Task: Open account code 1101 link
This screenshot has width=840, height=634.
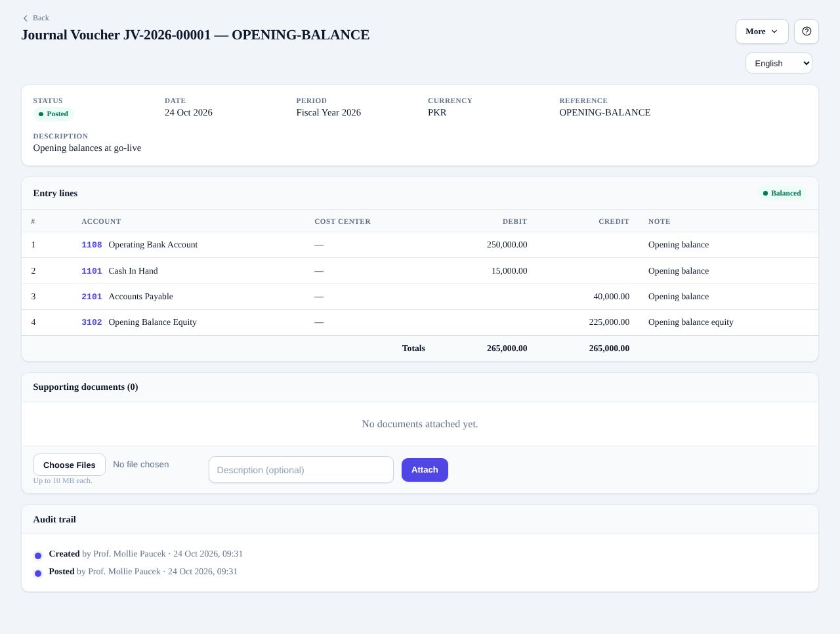Action: (x=92, y=271)
